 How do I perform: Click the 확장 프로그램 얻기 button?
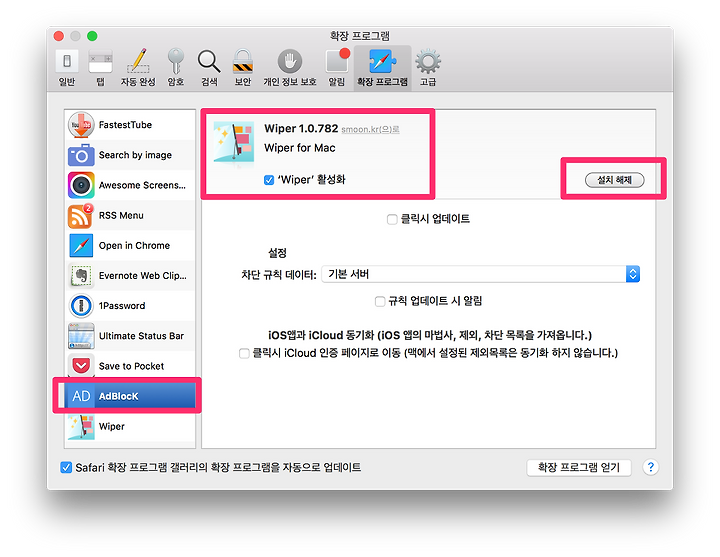(x=579, y=467)
